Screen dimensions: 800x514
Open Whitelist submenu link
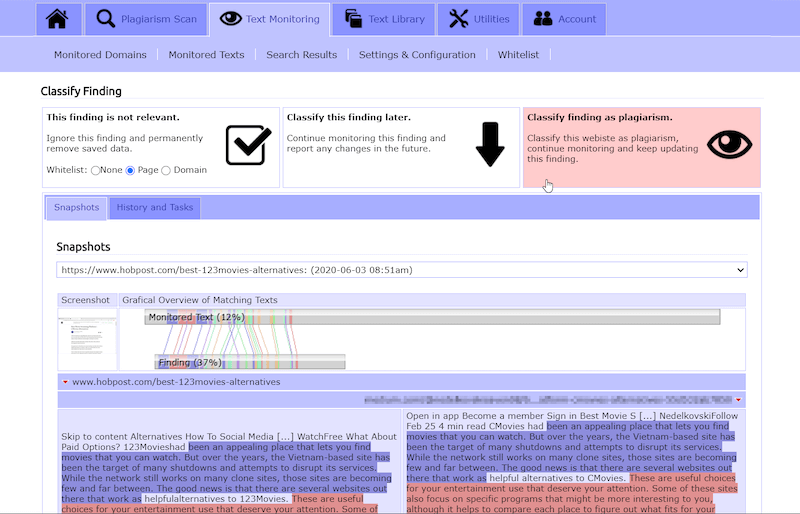(x=518, y=55)
